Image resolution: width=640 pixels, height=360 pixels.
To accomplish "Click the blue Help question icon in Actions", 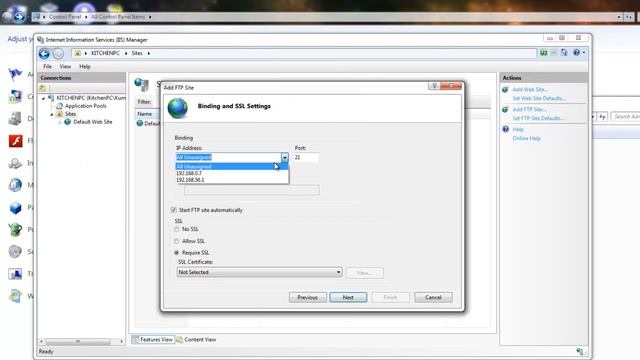I will (505, 129).
